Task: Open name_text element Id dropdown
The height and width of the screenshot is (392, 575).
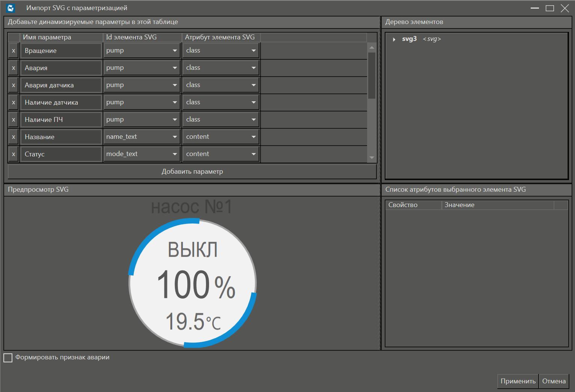Action: tap(142, 137)
